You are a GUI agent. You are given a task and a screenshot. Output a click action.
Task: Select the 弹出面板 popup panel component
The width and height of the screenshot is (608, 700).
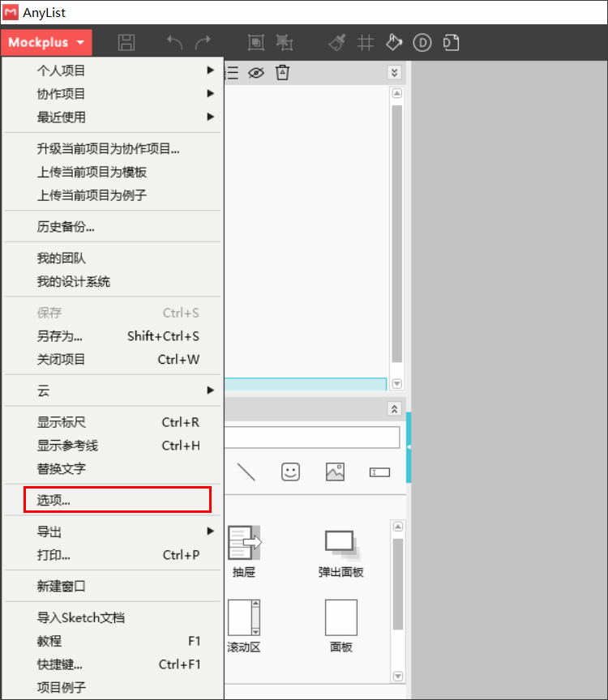pyautogui.click(x=340, y=553)
